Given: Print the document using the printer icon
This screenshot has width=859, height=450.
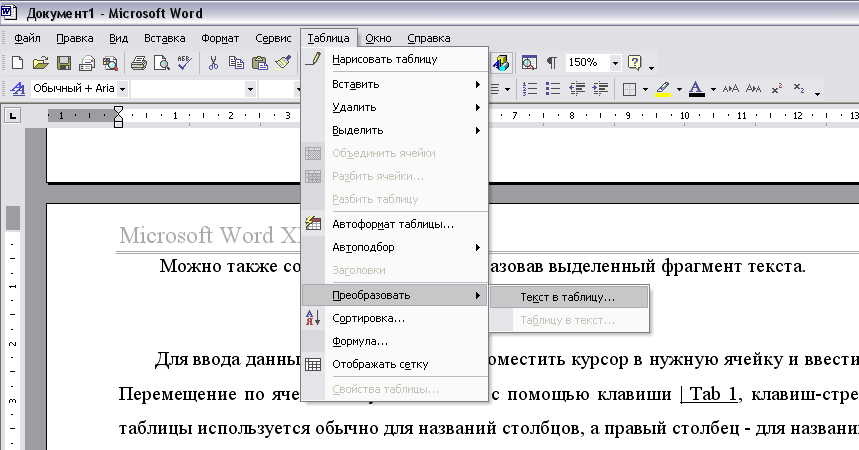Looking at the screenshot, I should coord(139,63).
